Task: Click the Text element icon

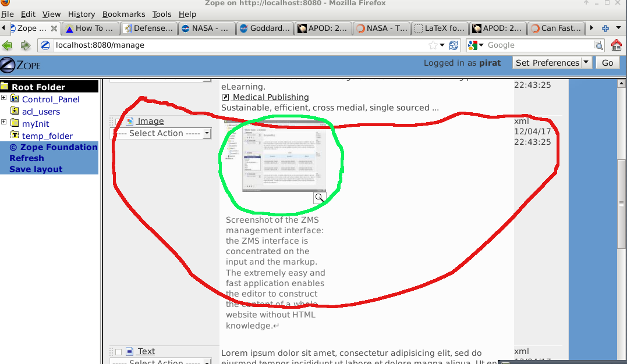Action: click(x=130, y=351)
